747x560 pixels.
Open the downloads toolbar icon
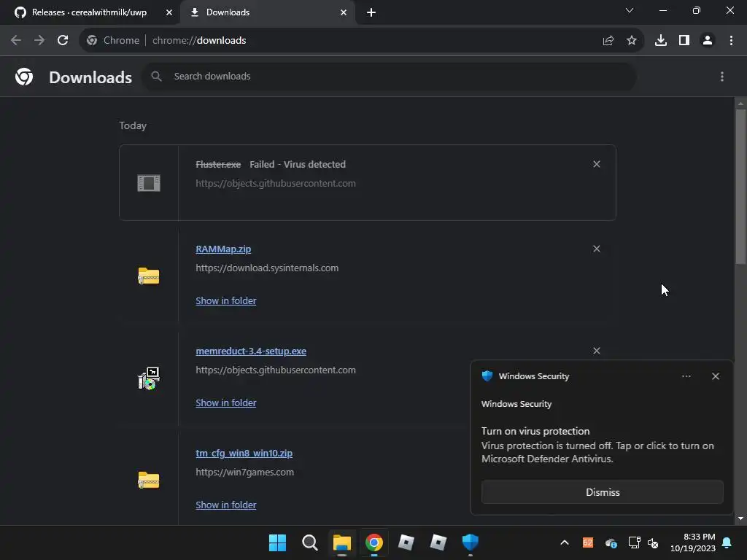661,41
